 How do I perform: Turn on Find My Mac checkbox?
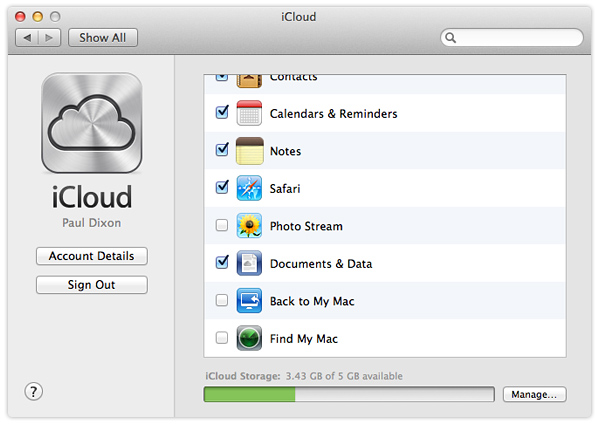point(222,338)
